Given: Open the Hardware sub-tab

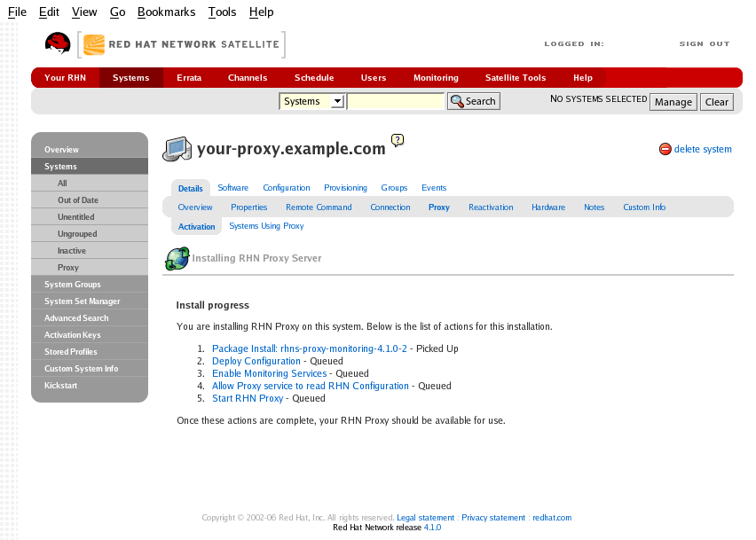Looking at the screenshot, I should coord(548,207).
